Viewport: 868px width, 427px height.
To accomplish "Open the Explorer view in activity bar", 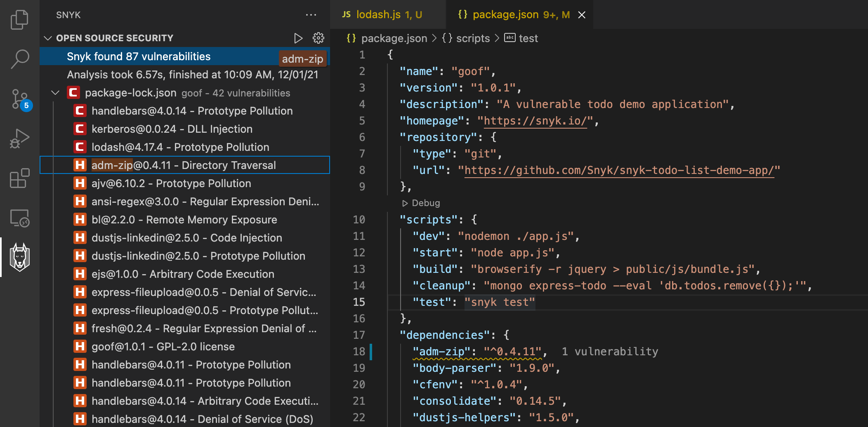I will pyautogui.click(x=19, y=19).
